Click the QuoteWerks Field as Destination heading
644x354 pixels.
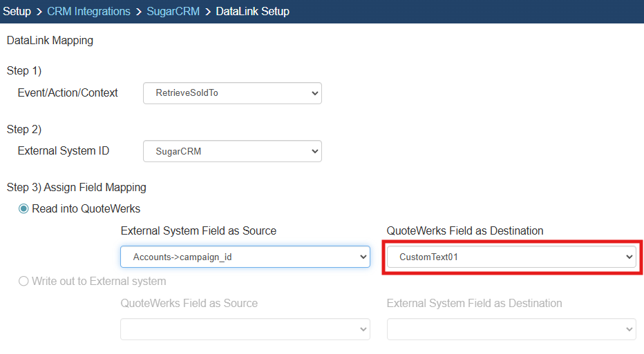pos(465,231)
